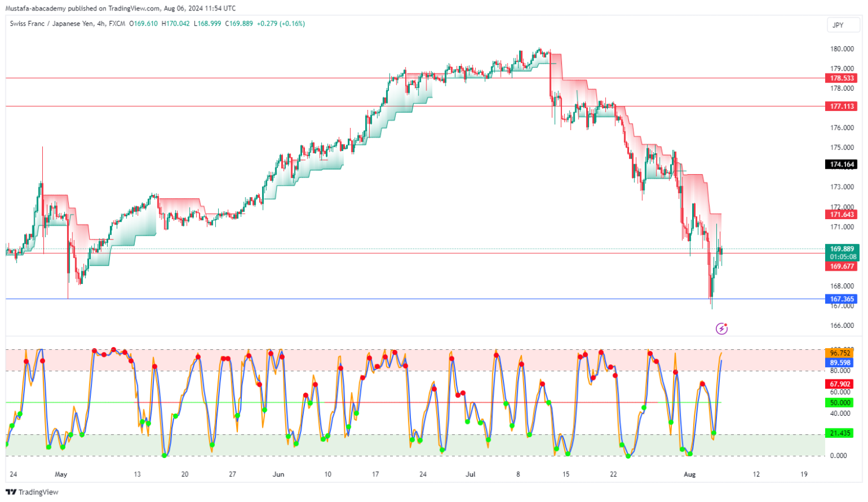
Task: Click the JPY currency label box
Action: point(842,25)
